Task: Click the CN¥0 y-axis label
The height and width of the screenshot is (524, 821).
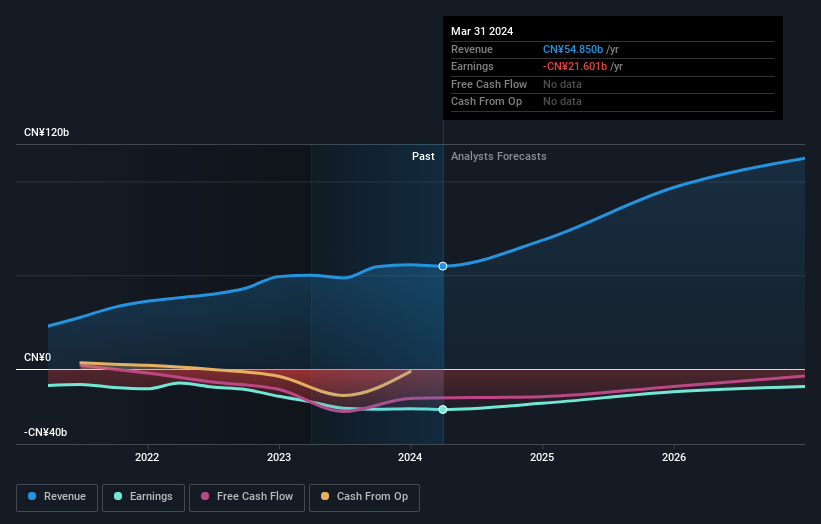Action: pos(38,358)
